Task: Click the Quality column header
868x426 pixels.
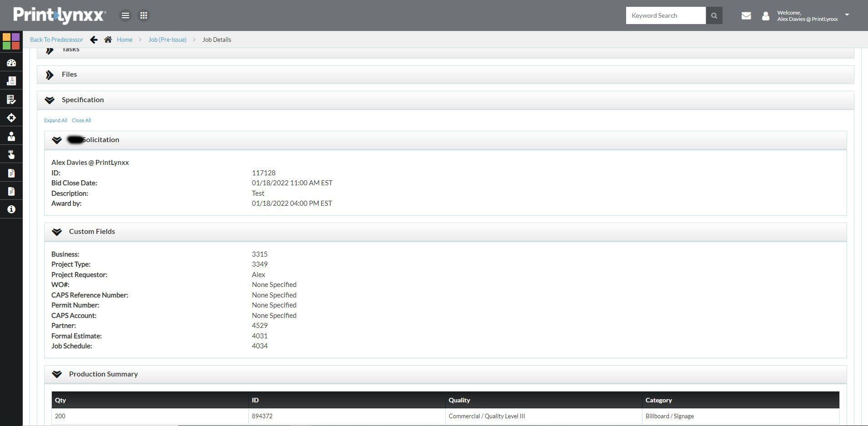Action: (x=544, y=400)
